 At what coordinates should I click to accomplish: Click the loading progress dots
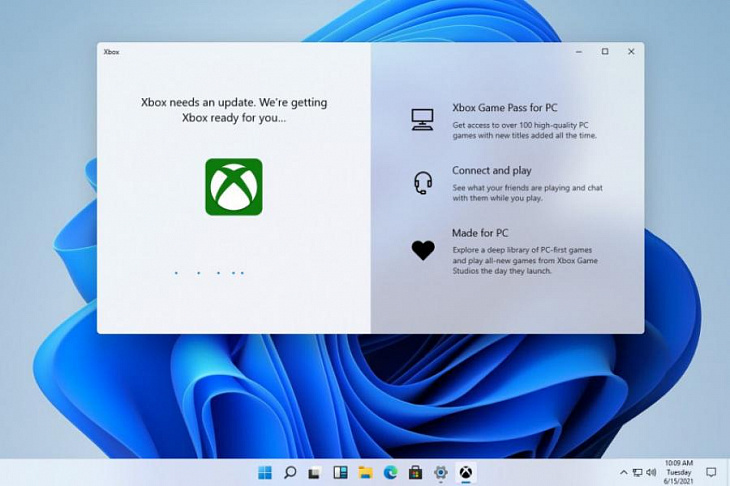coord(209,273)
